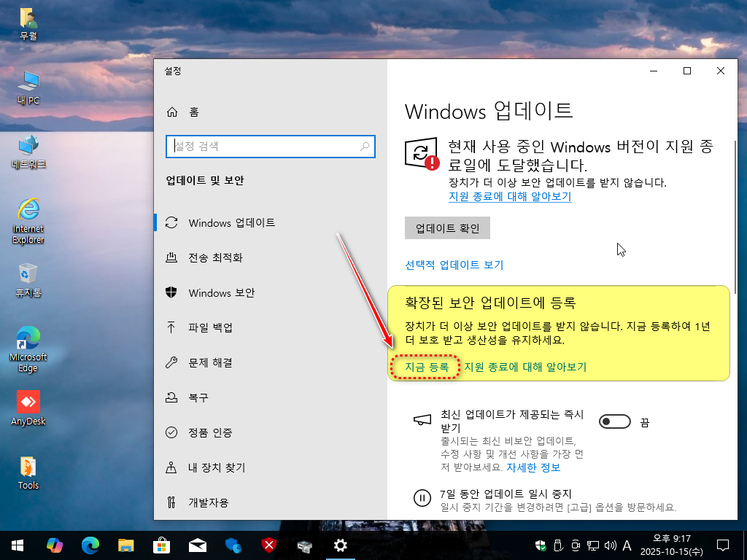Toggle 최신 업데이트가 제공되는 즉시 받기 switch

pos(614,422)
